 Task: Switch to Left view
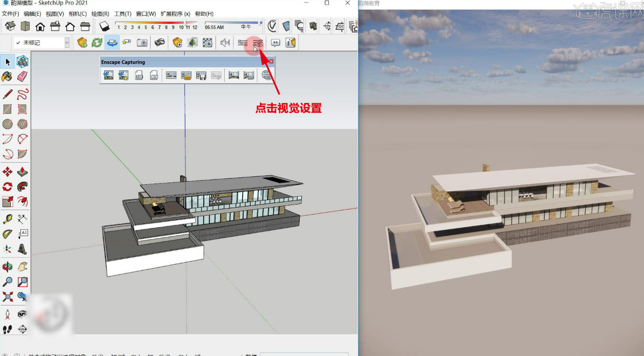(85, 26)
